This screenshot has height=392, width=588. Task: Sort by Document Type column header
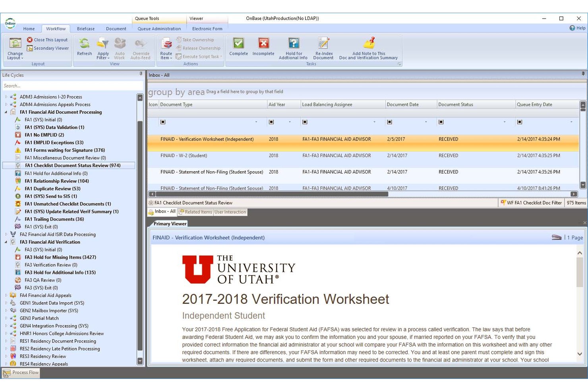(x=213, y=104)
